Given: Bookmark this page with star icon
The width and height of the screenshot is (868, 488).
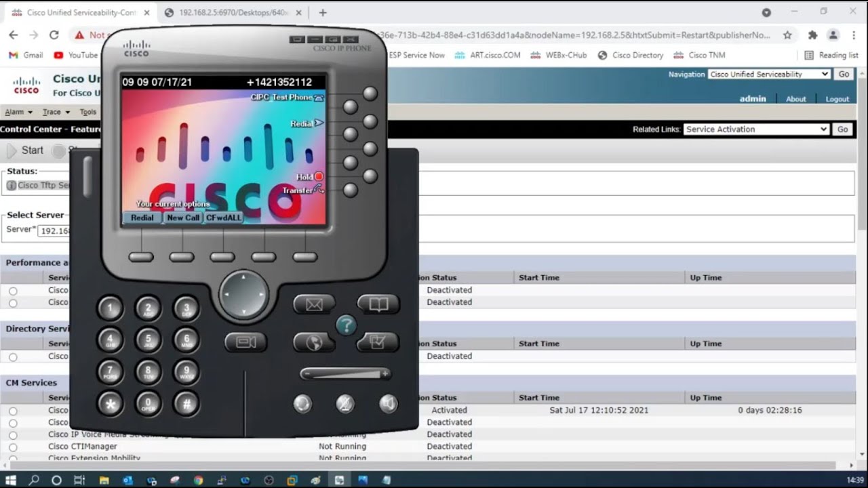Looking at the screenshot, I should coord(787,35).
